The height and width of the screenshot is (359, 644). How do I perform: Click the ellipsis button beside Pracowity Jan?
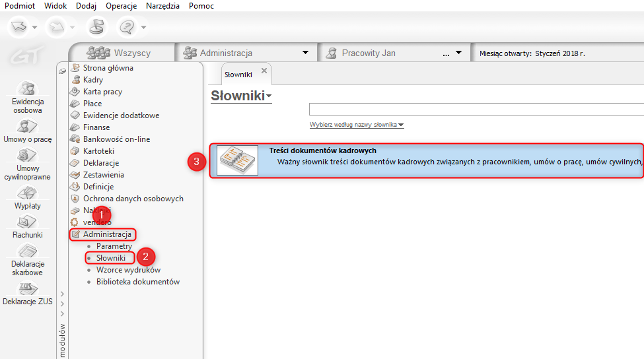pyautogui.click(x=446, y=53)
